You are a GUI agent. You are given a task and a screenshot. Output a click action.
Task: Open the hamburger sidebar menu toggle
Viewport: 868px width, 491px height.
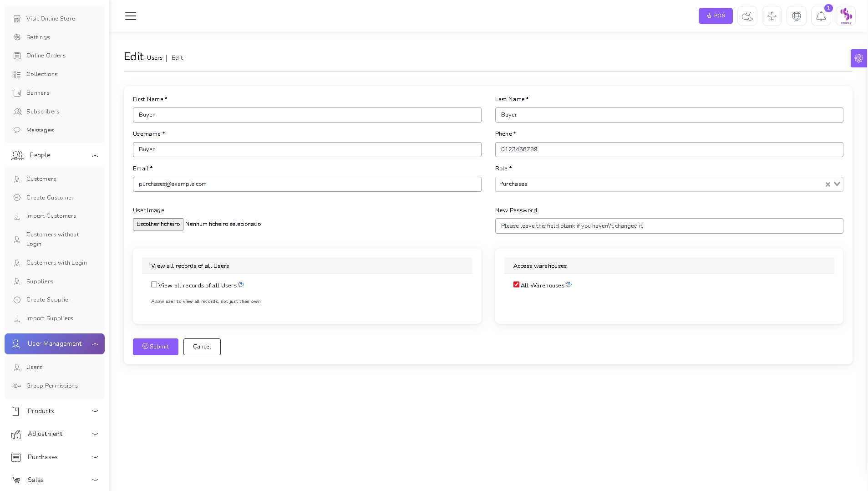[x=131, y=16]
